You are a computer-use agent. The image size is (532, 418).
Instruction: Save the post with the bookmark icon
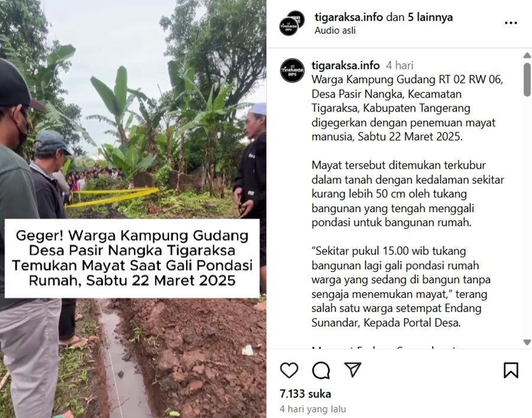511,370
